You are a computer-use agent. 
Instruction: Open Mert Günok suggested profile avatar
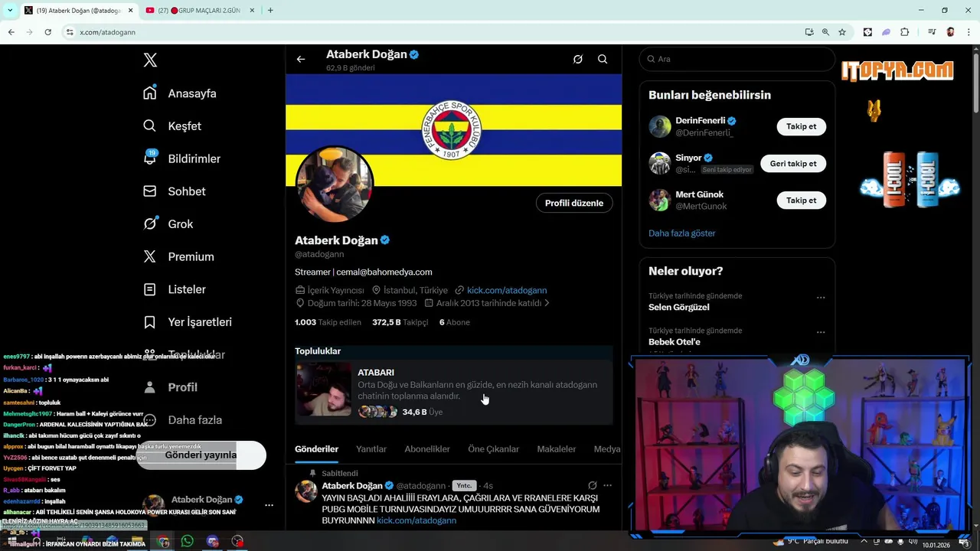(x=660, y=201)
